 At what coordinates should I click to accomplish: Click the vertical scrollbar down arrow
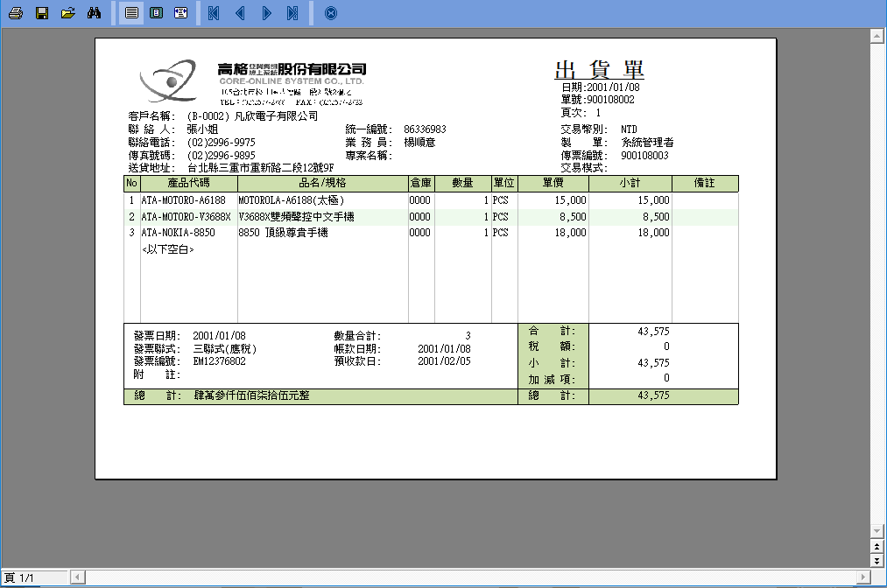[x=876, y=532]
